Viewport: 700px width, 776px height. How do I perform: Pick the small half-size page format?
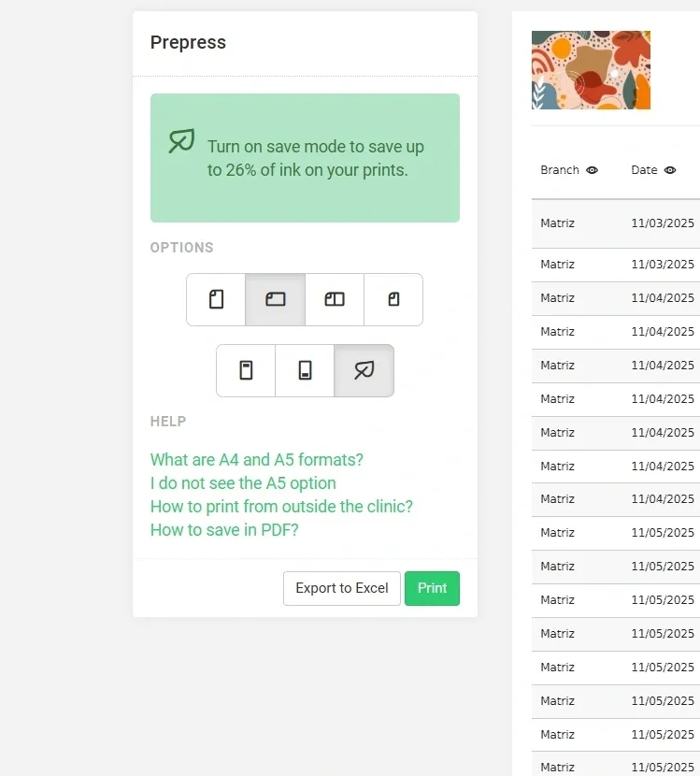(x=393, y=300)
